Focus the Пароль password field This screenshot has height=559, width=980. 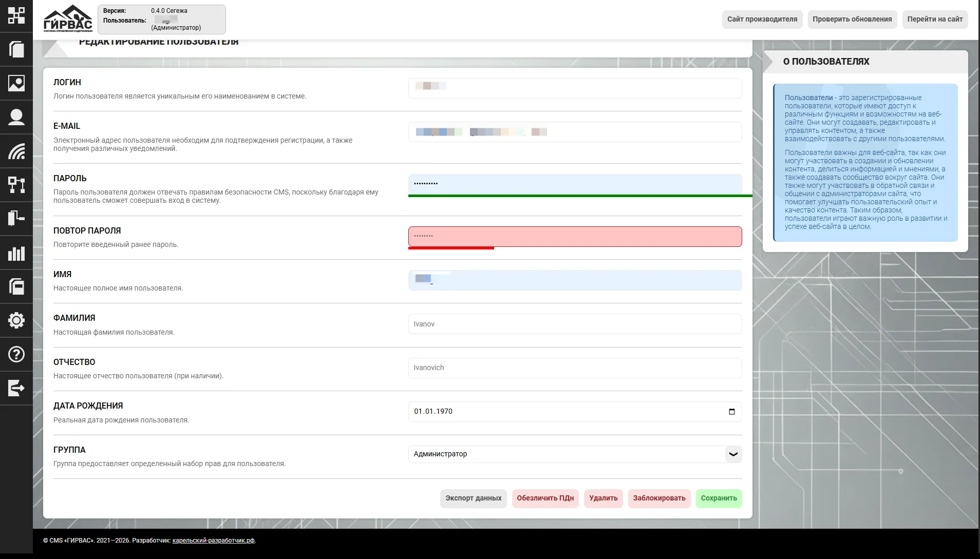[575, 184]
